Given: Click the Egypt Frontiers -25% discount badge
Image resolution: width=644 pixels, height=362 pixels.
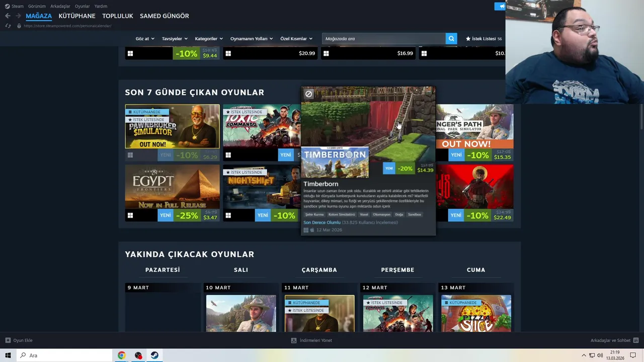Looking at the screenshot, I should (x=187, y=215).
